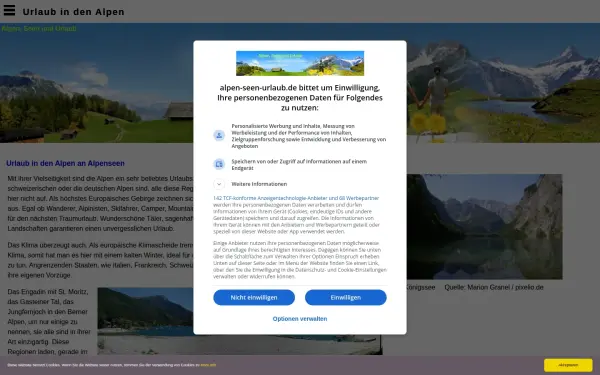The image size is (600, 375).
Task: Click the Königssee photo thumbnail
Action: (484, 227)
